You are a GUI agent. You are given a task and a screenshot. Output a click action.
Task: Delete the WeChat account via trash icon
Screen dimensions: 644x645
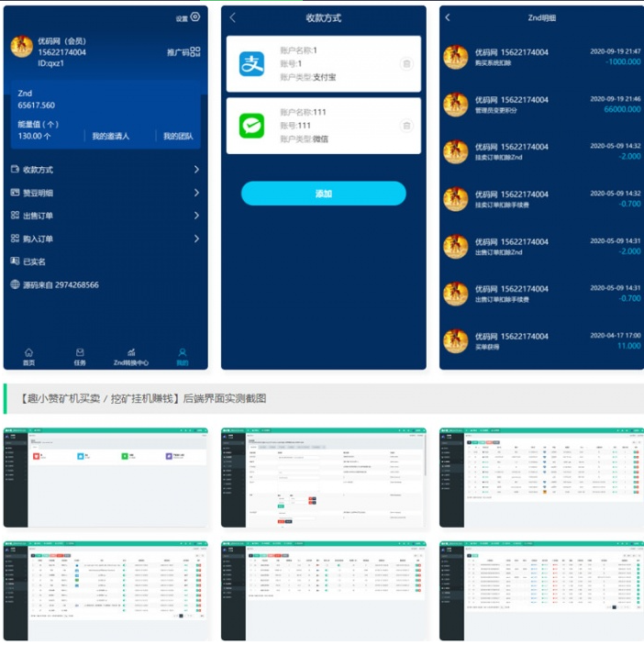406,126
